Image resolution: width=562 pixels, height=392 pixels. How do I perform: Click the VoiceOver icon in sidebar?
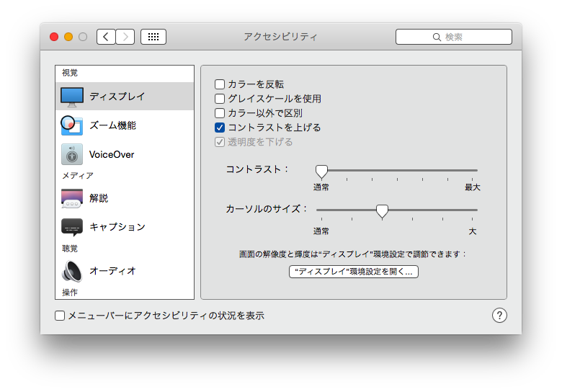coord(72,154)
